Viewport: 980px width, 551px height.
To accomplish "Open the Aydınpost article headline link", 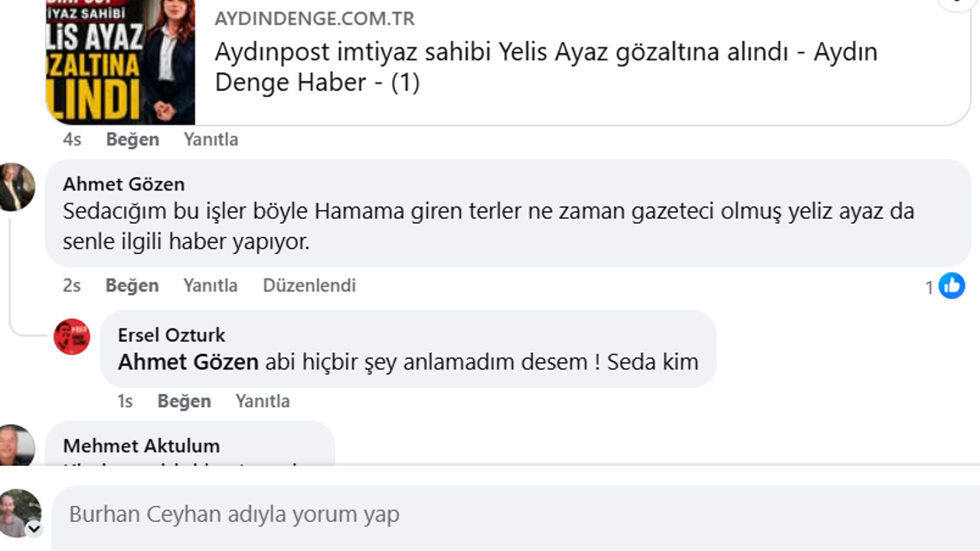I will click(x=546, y=67).
